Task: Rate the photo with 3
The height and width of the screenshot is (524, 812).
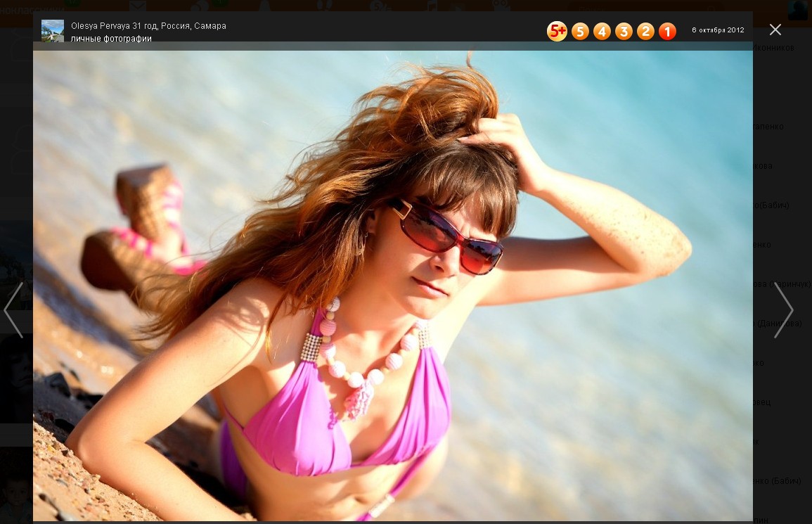Action: pos(624,31)
